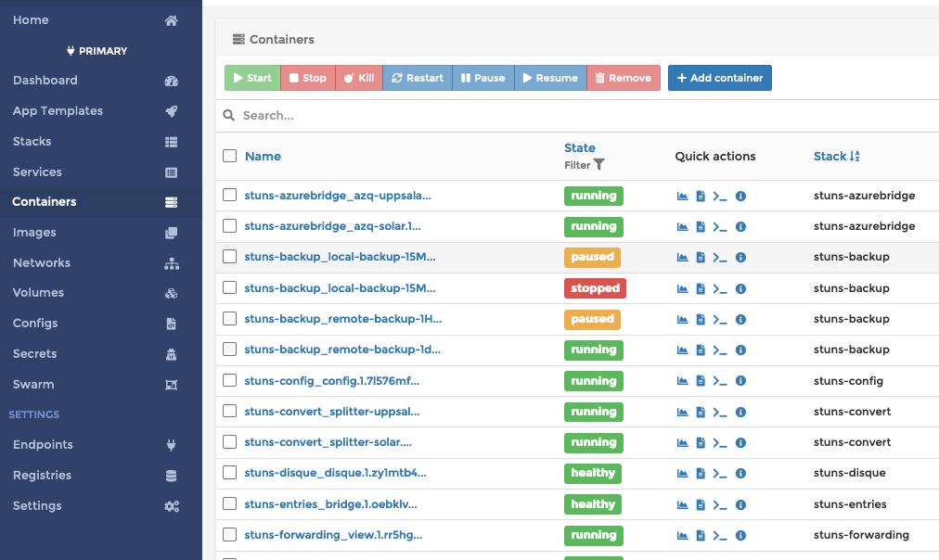
Task: Click the State filter funnel icon
Action: point(599,165)
